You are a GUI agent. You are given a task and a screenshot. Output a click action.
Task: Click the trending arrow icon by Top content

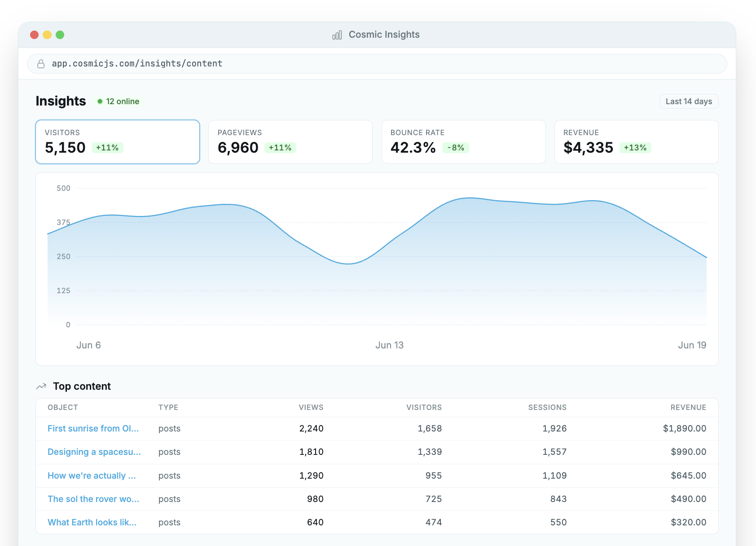coord(41,386)
